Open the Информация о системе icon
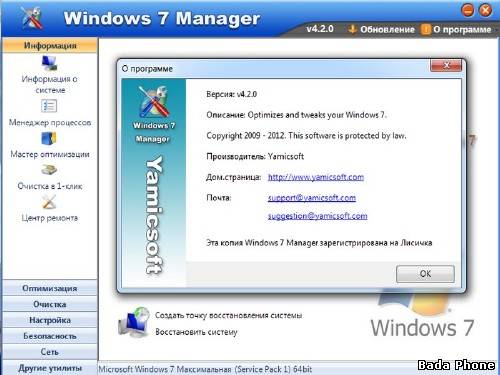500x375 pixels. coord(49,63)
